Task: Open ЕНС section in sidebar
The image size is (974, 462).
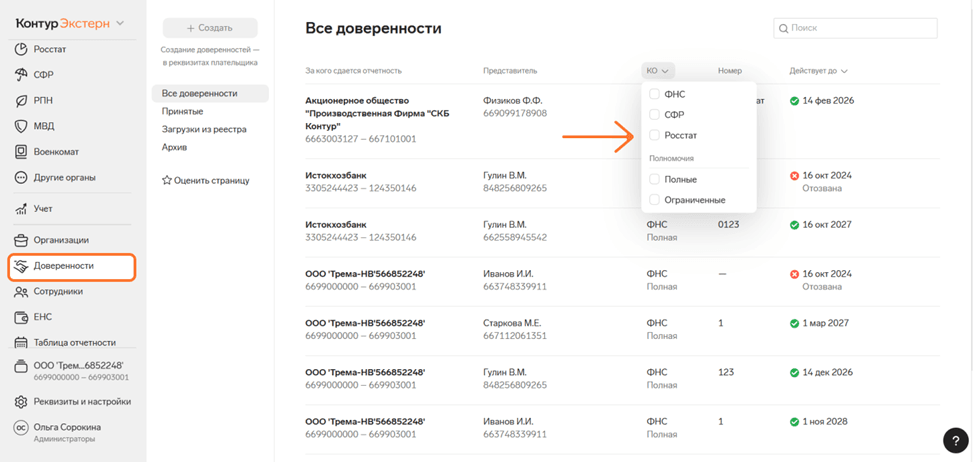Action: pos(42,317)
